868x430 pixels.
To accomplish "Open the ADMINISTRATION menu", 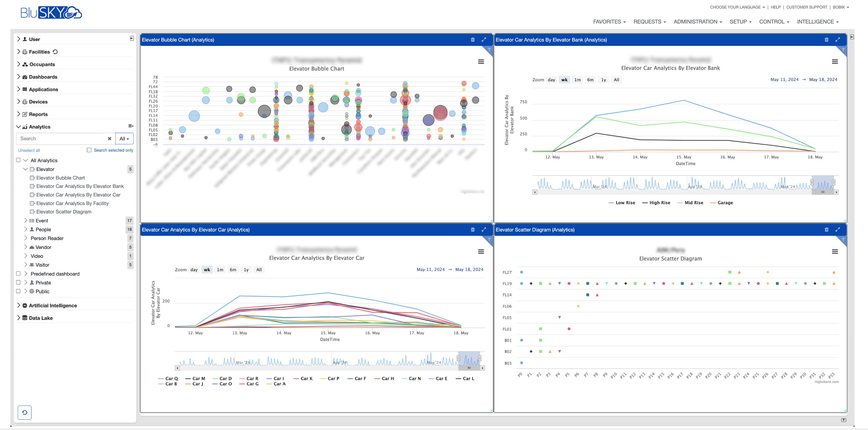I will pyautogui.click(x=698, y=22).
